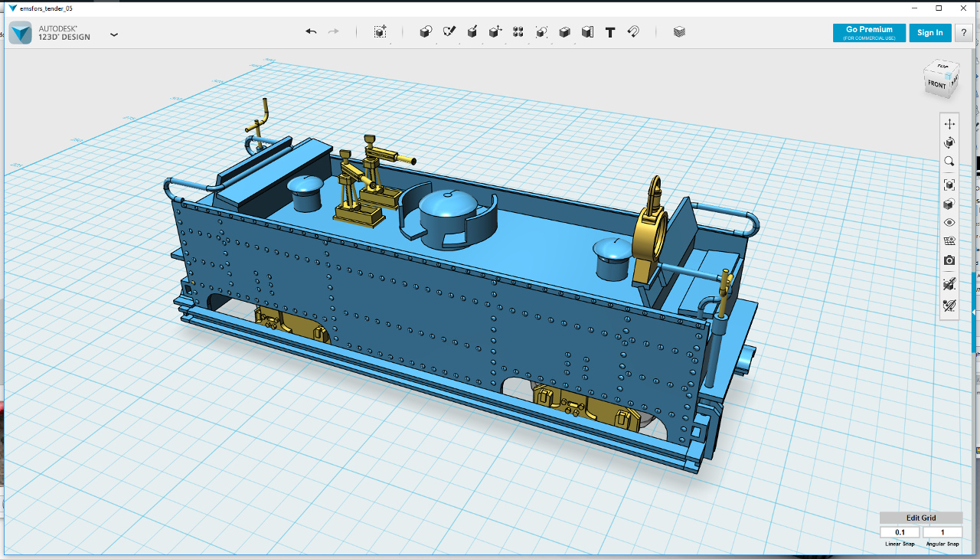
Task: Open the show/hide eye menu
Action: [x=949, y=223]
